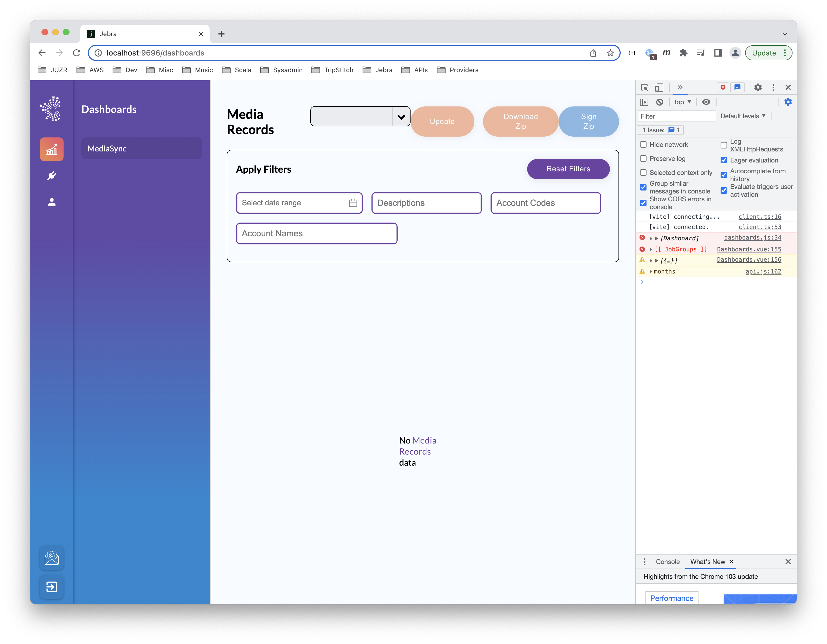Open the Default levels dropdown
827x644 pixels.
(x=743, y=116)
